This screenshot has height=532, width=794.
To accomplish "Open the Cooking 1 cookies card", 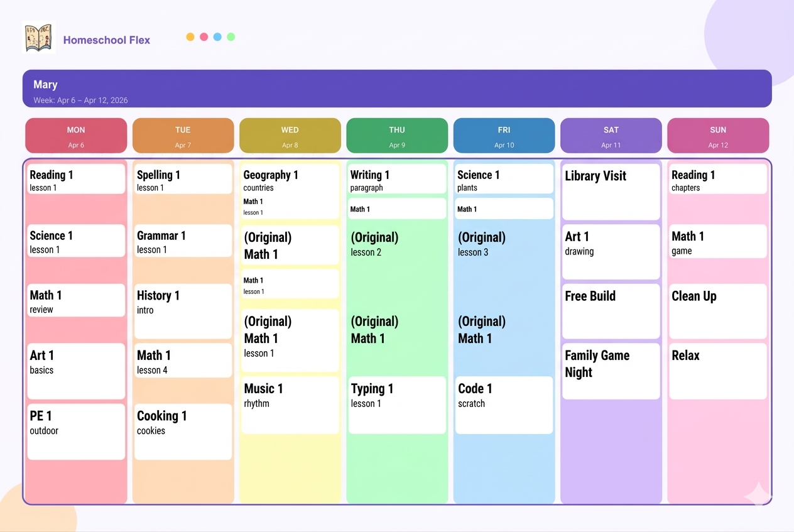I will point(183,432).
